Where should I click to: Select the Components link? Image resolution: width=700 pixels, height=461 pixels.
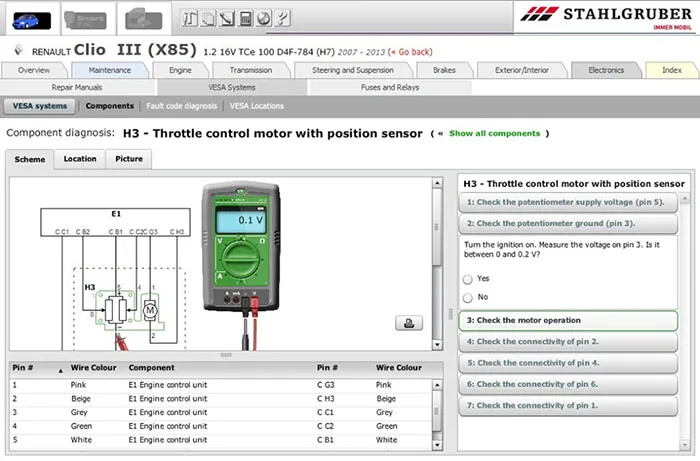click(109, 106)
